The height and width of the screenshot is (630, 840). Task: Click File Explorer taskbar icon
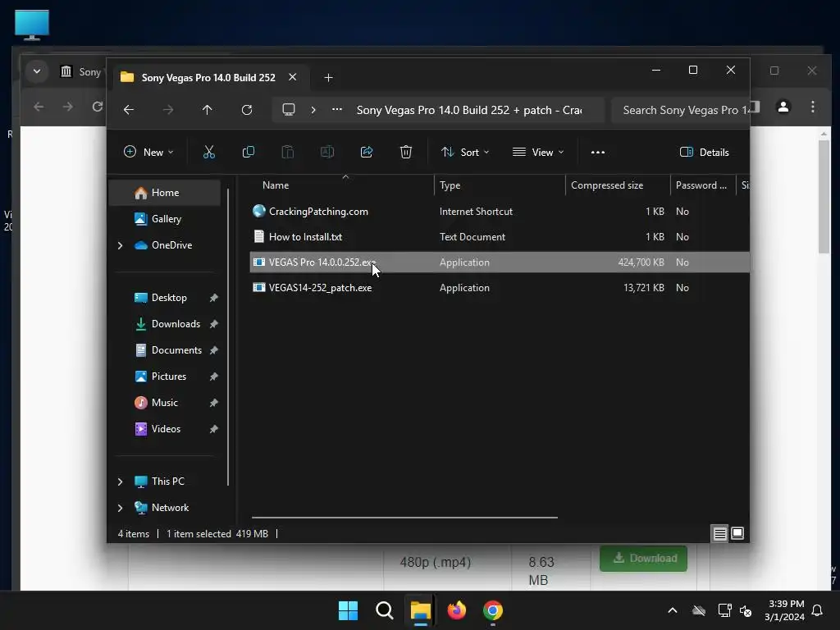click(421, 610)
